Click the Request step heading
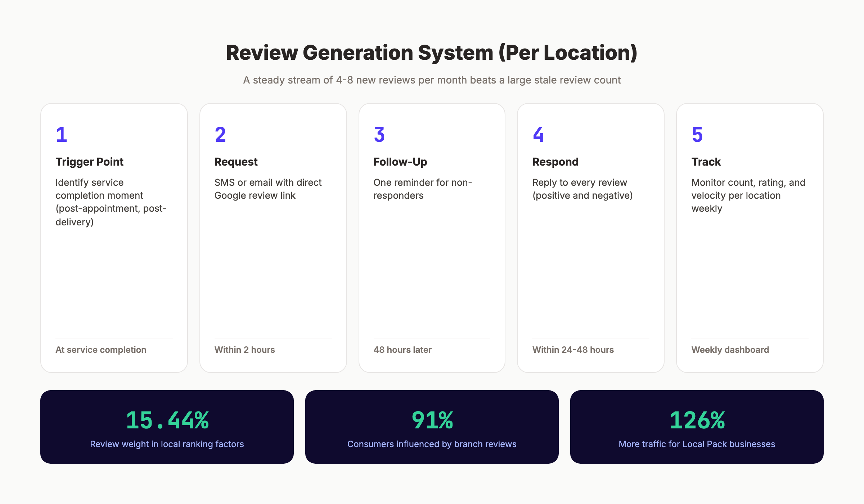Viewport: 864px width, 504px height. coord(236,162)
